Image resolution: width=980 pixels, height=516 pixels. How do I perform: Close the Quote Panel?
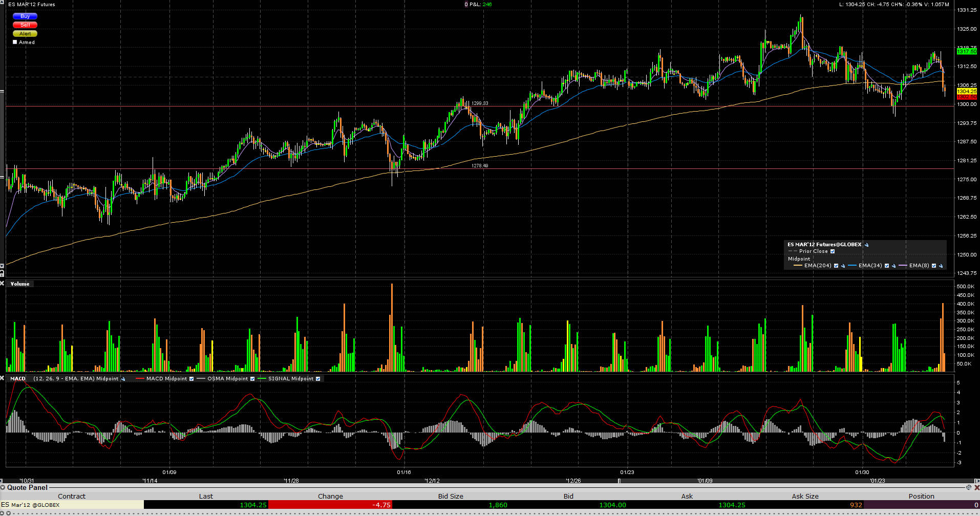[x=976, y=487]
